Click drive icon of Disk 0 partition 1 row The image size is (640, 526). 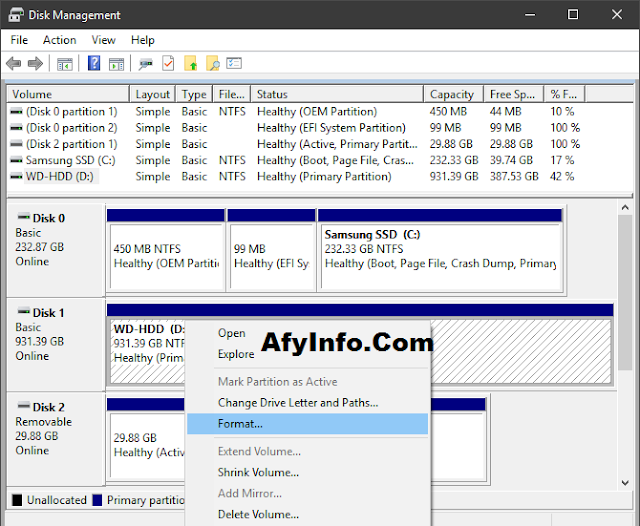coord(16,111)
